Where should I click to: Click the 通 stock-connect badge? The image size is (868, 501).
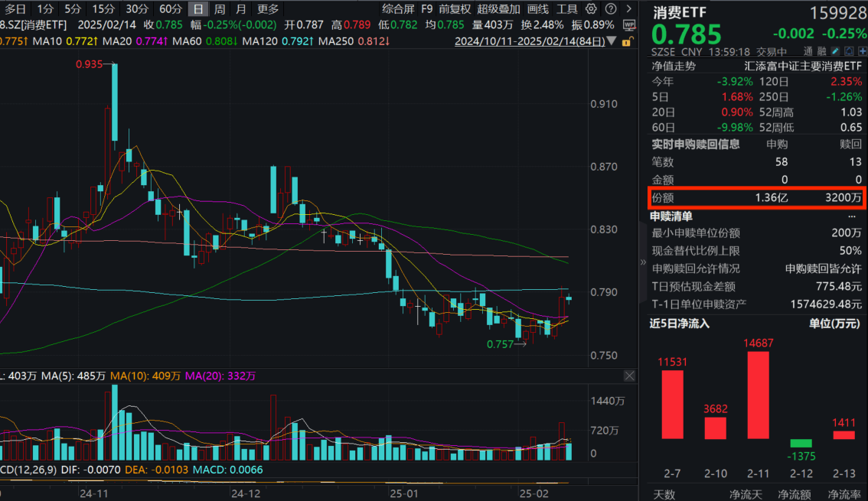click(809, 50)
